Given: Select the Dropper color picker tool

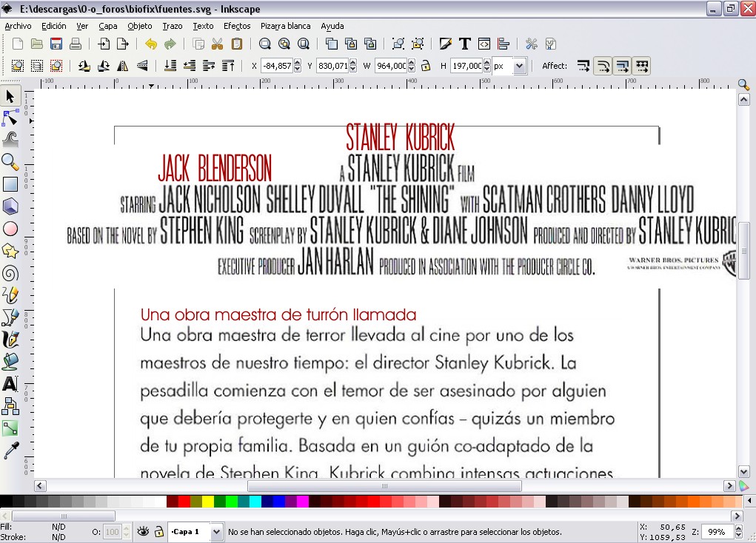Looking at the screenshot, I should click(x=10, y=451).
